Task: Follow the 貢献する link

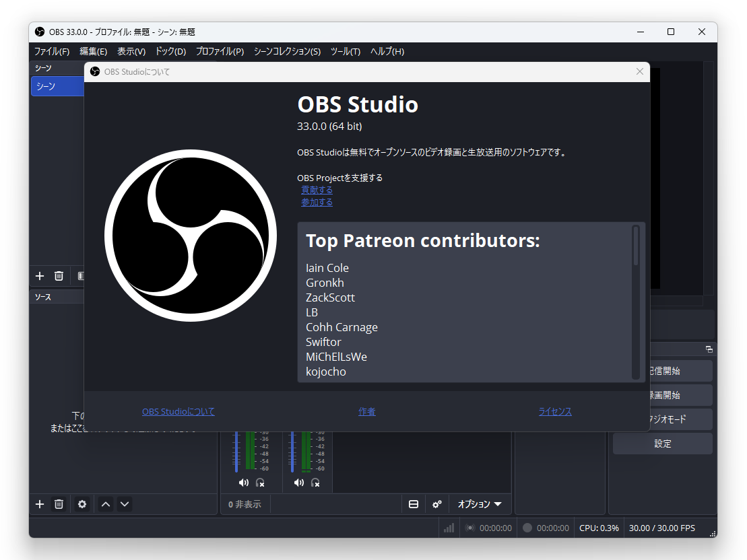Action: (x=317, y=190)
